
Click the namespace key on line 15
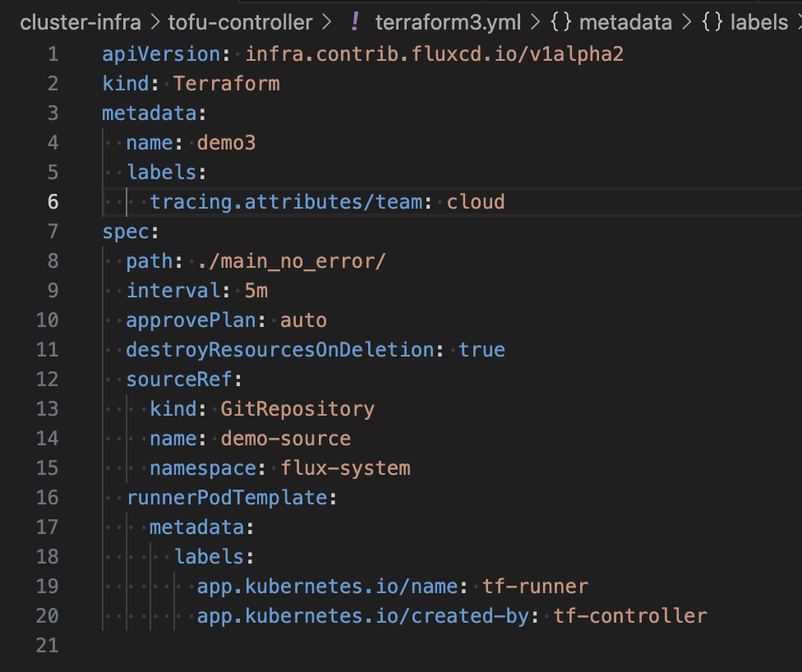[203, 468]
